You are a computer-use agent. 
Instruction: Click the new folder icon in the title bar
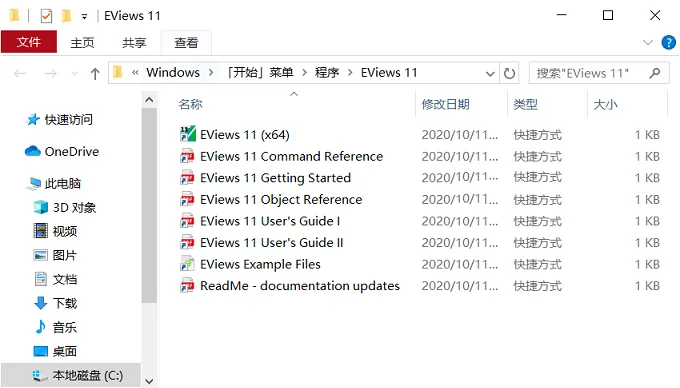point(66,16)
